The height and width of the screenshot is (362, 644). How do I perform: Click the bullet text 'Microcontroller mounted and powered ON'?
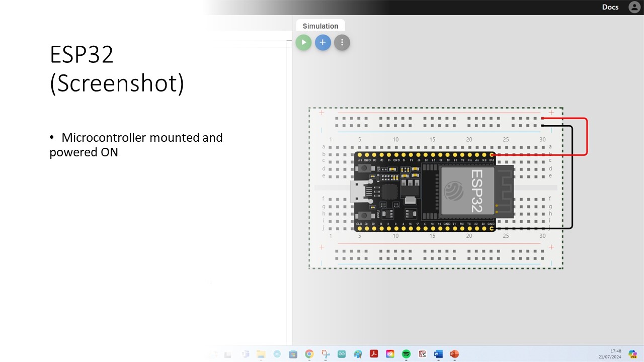136,145
